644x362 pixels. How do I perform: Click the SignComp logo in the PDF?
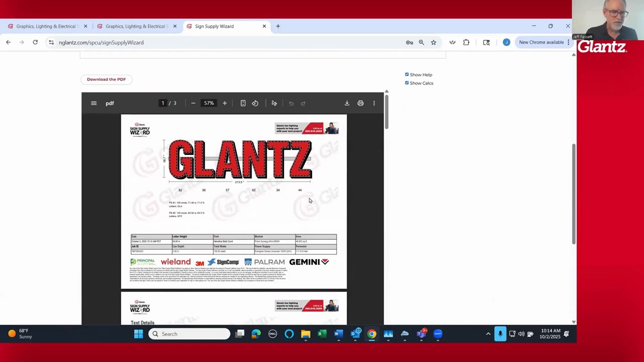point(223,262)
